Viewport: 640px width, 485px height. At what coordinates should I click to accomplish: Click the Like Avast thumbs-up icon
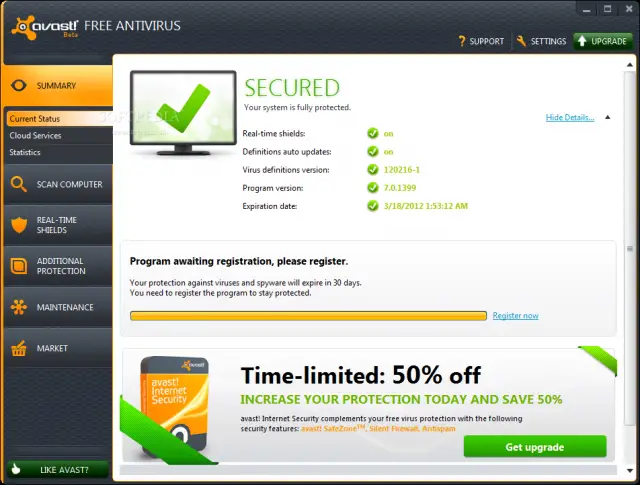(x=16, y=469)
